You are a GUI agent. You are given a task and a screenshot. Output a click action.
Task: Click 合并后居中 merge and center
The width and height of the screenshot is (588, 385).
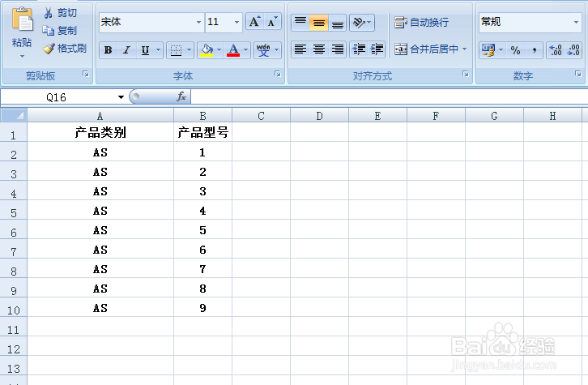426,49
